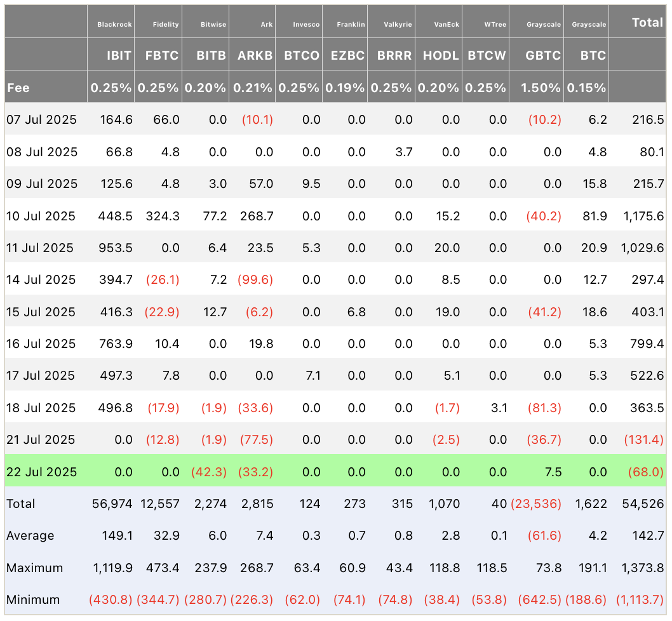Screen dimensions: 672x621
Task: Select IBIT value 448.5 on 10 Jul
Action: 116,216
